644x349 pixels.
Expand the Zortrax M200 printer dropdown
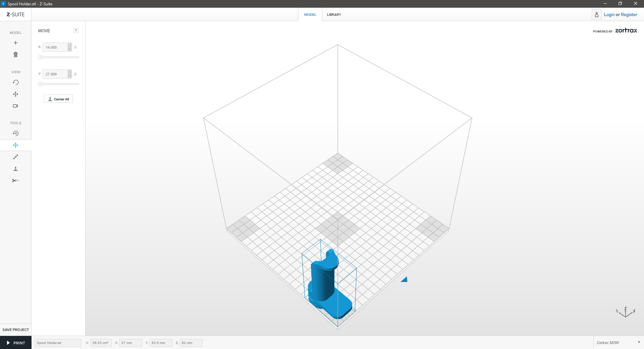[639, 343]
